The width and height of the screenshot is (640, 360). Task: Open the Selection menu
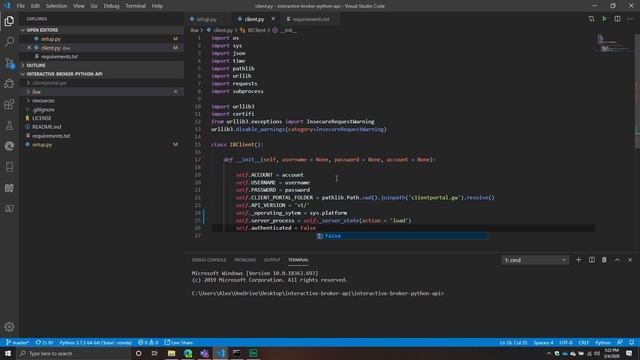[x=56, y=6]
